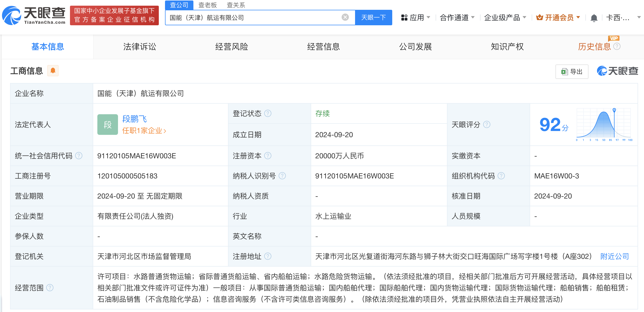Click the 有限责任公司(法人独资) company type value

pyautogui.click(x=135, y=216)
